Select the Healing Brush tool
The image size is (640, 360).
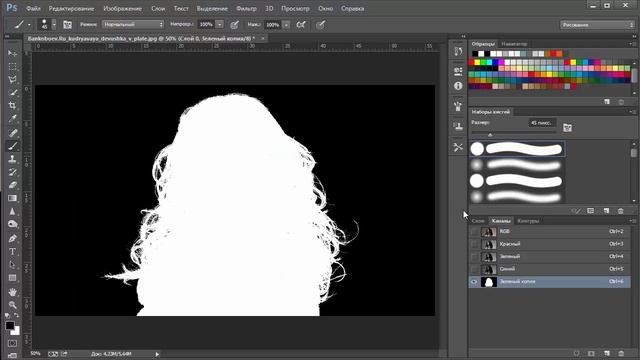tap(12, 133)
